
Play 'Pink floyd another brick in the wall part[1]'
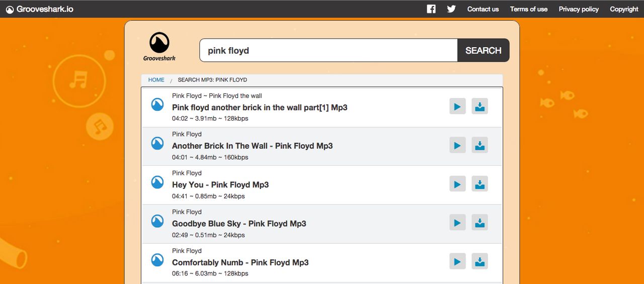point(457,107)
